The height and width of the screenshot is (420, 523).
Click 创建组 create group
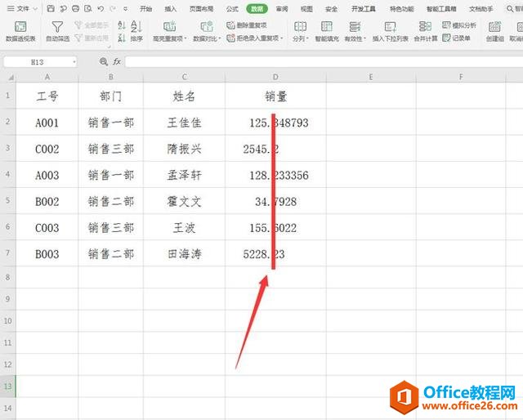click(494, 31)
